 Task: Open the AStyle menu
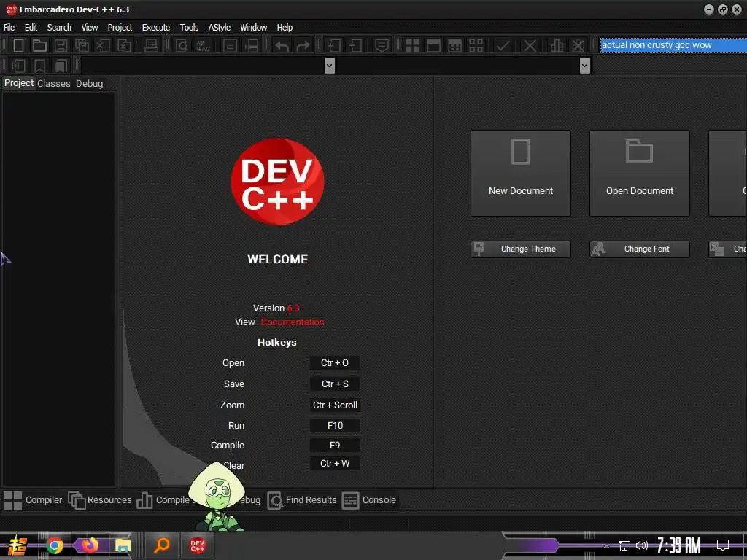[219, 28]
